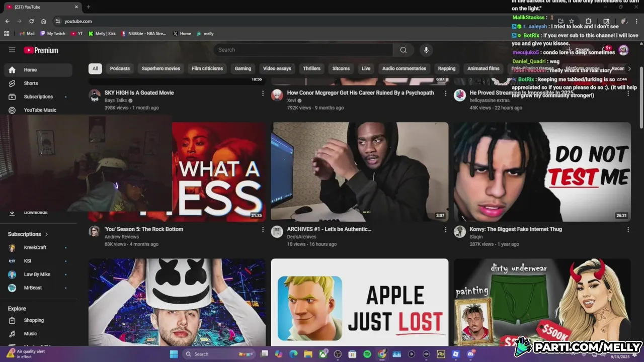Open options menu for Konvy video
Viewport: 644px width, 362px height.
click(x=628, y=230)
